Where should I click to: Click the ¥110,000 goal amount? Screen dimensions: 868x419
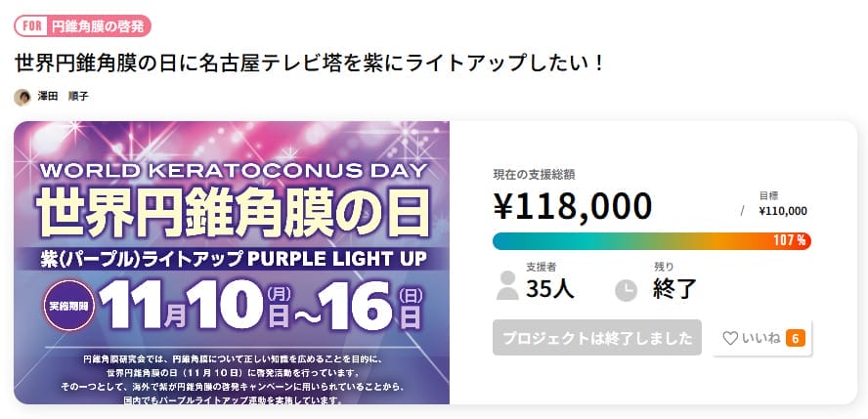point(783,210)
